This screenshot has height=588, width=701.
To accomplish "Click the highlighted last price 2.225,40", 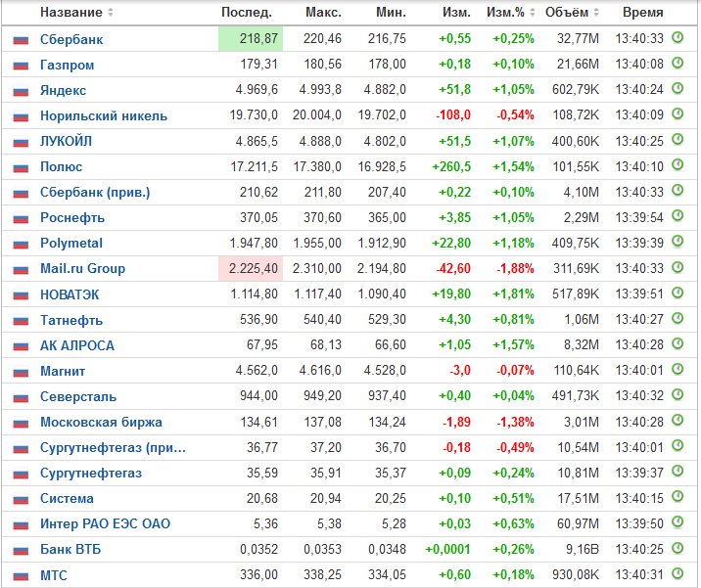I will 251,268.
